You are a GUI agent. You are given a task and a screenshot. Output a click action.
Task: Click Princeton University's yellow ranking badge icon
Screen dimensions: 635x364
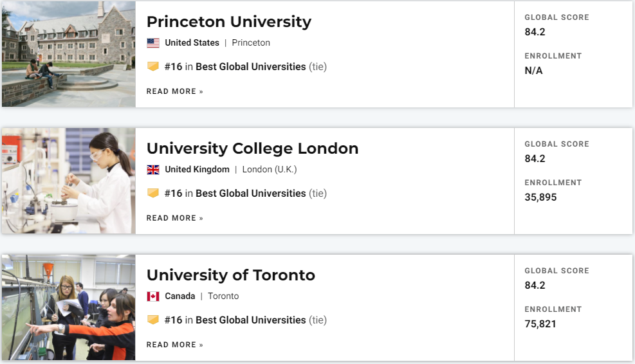tap(153, 66)
